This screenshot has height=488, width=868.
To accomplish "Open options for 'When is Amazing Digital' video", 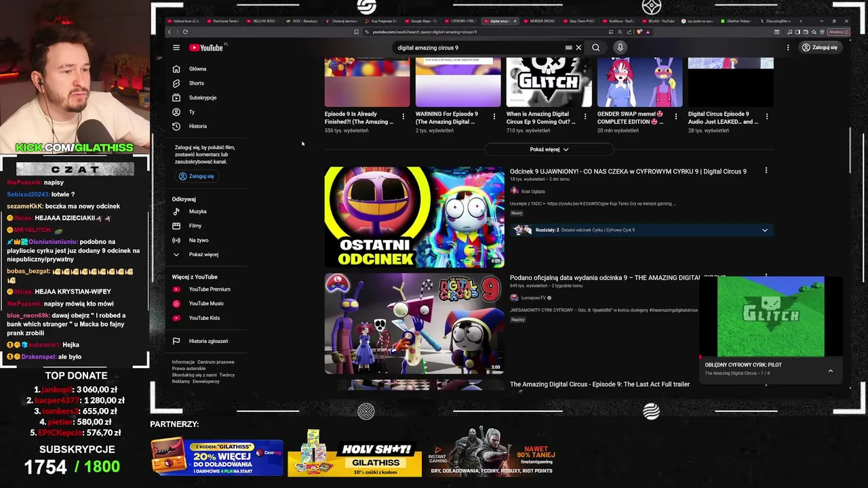I will coord(585,117).
